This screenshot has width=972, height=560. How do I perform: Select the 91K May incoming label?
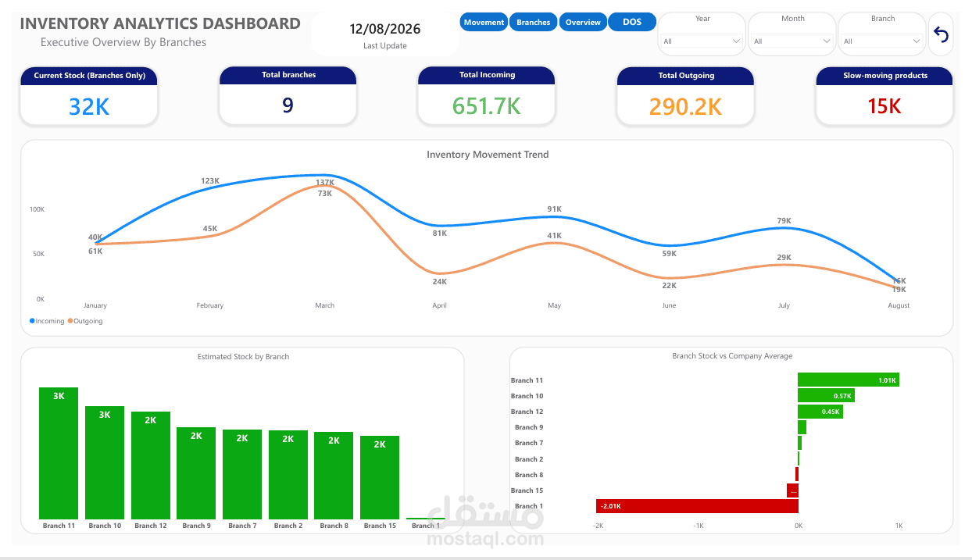pyautogui.click(x=555, y=209)
